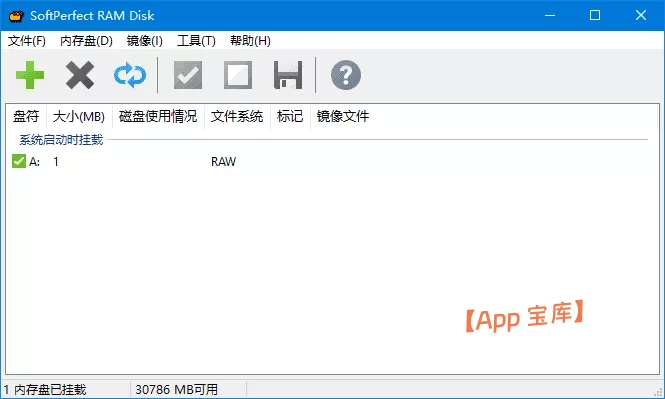Click the 30786 MB可用 status text

click(x=176, y=389)
